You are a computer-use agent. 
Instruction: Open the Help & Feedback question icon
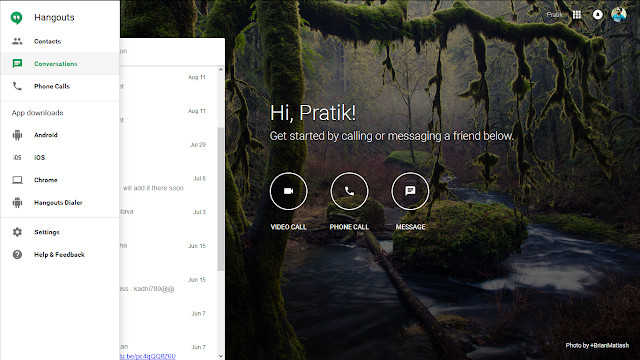(x=17, y=255)
